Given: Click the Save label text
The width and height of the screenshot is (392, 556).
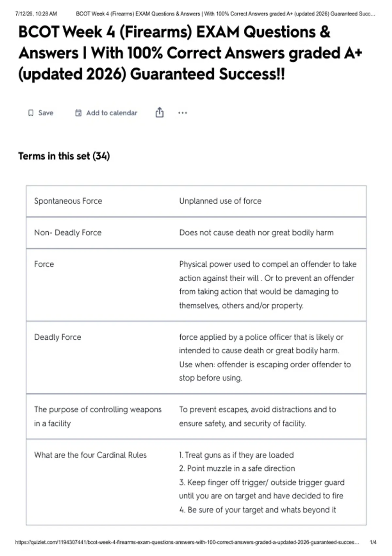Looking at the screenshot, I should [x=46, y=113].
